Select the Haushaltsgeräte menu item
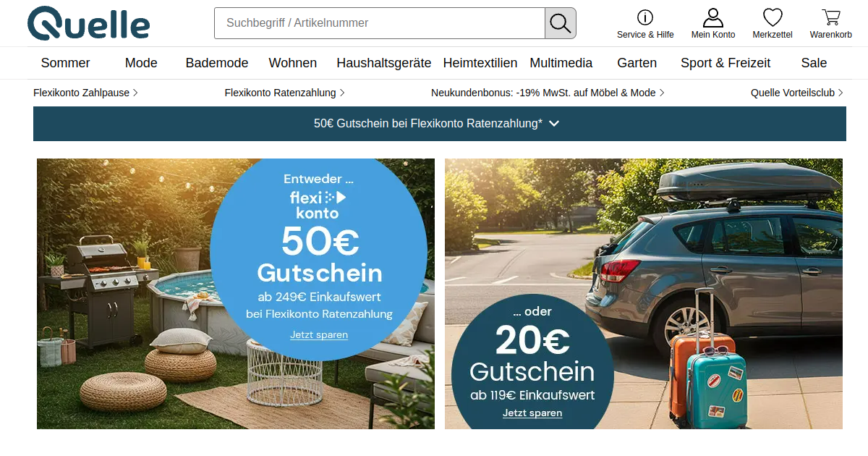868x456 pixels. pos(384,63)
